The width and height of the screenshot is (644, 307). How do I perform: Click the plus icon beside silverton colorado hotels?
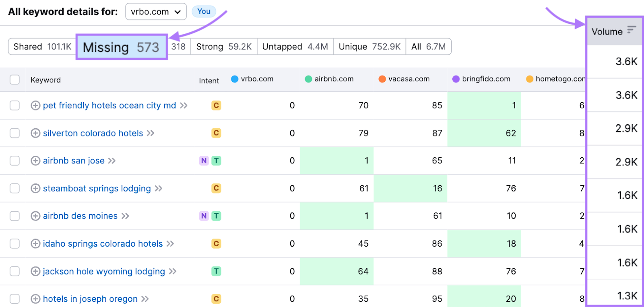[x=35, y=133]
